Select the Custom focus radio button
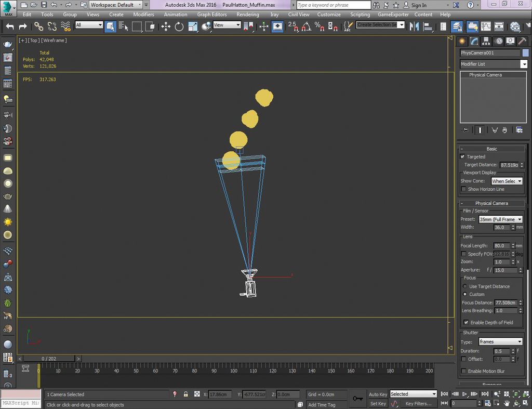Image resolution: width=532 pixels, height=409 pixels. tap(464, 294)
